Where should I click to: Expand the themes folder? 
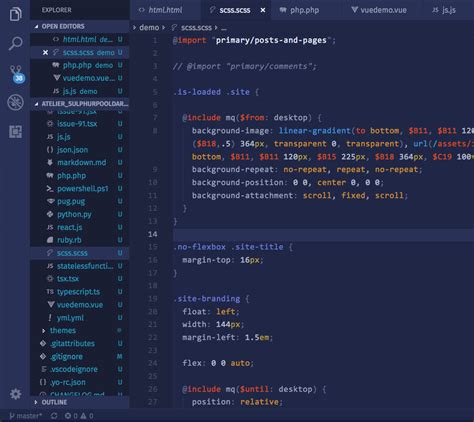pyautogui.click(x=80, y=330)
